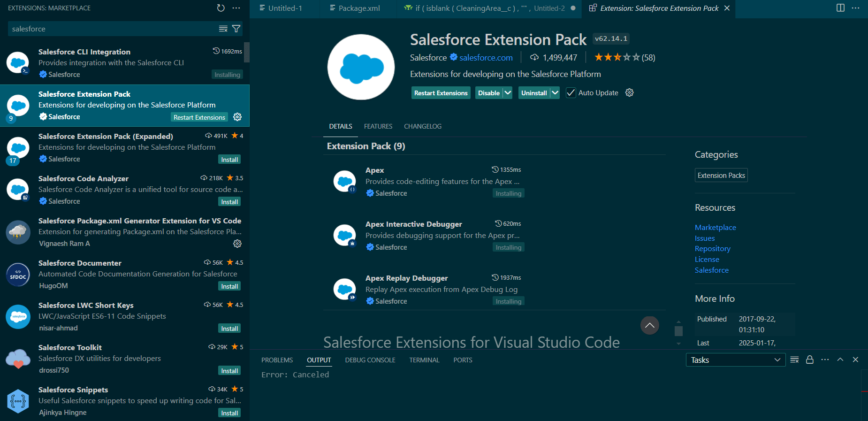Open Extensions view more actions menu
Image resolution: width=868 pixels, height=421 pixels.
(x=236, y=8)
